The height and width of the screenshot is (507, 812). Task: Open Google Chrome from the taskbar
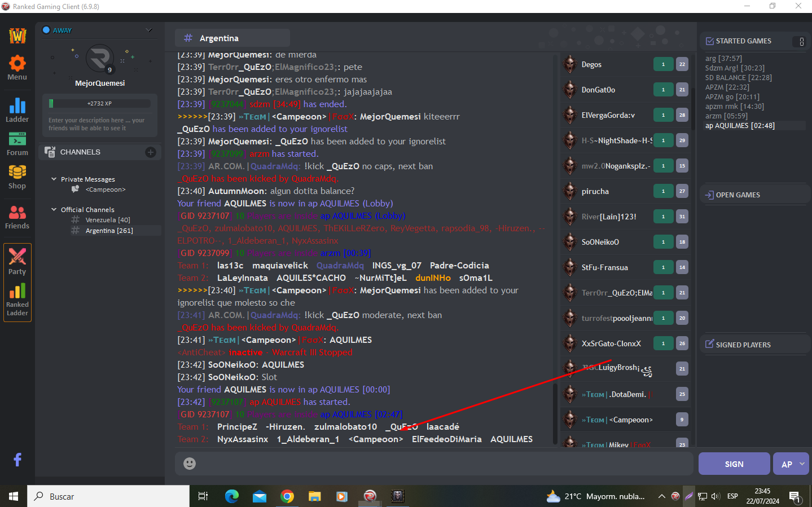pos(287,496)
